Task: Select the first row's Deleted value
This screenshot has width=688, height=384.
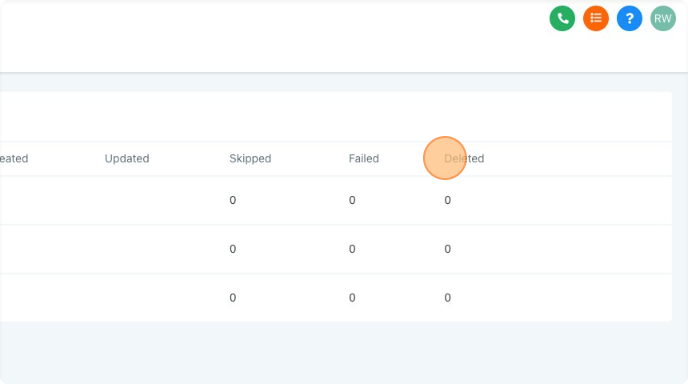Action: click(447, 200)
